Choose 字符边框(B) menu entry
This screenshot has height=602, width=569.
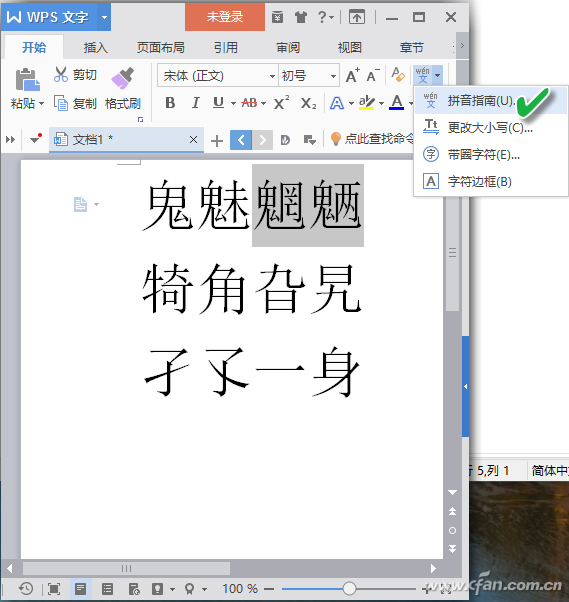click(x=491, y=182)
